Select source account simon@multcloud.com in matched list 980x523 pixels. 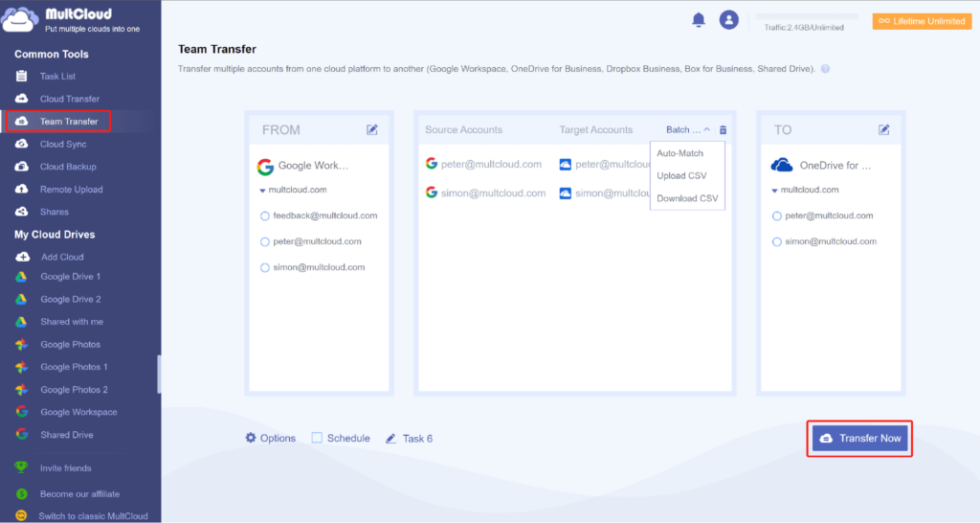(x=485, y=193)
